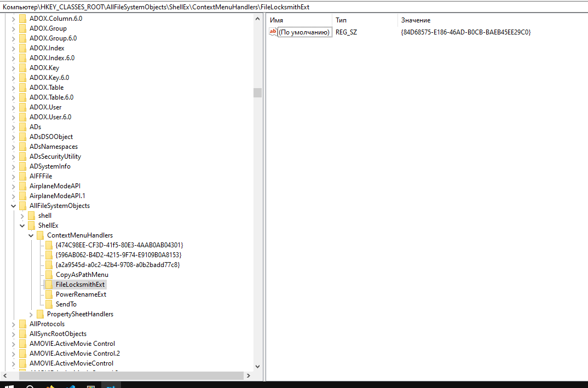Viewport: 588px width, 388px height.
Task: Click the PowerRenameExt folder icon
Action: tap(49, 294)
